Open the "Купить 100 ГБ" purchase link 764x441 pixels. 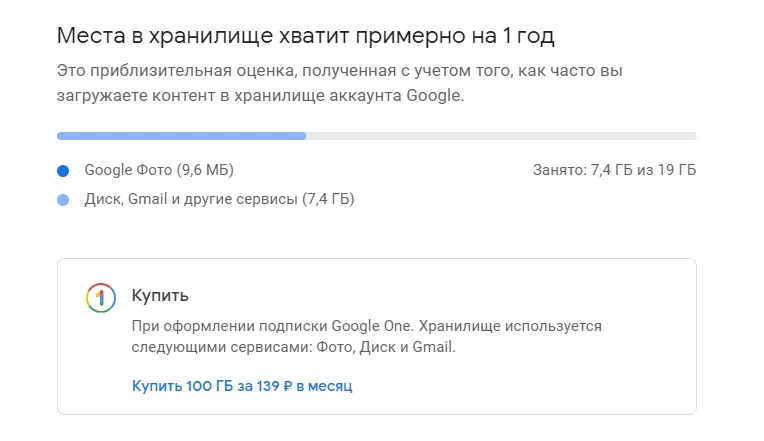coord(242,385)
